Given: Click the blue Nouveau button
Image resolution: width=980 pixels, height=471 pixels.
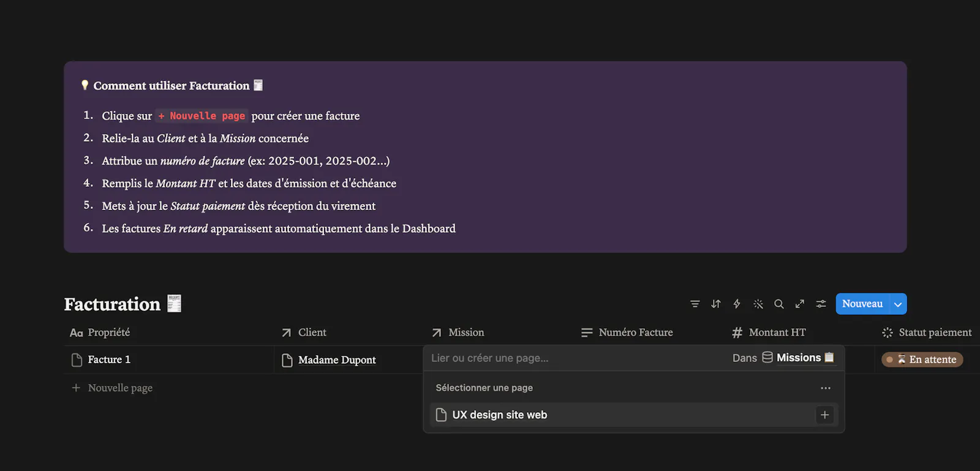Looking at the screenshot, I should (x=862, y=304).
